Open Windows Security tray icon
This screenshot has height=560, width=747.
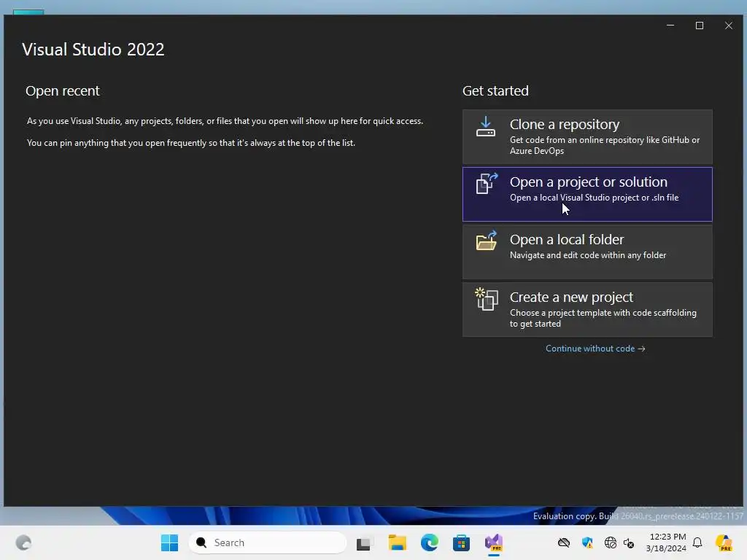[587, 542]
